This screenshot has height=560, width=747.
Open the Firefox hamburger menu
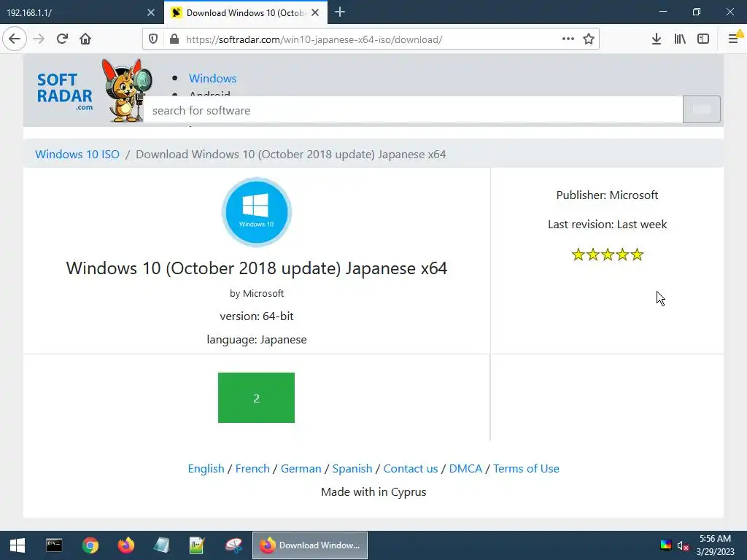pos(734,39)
